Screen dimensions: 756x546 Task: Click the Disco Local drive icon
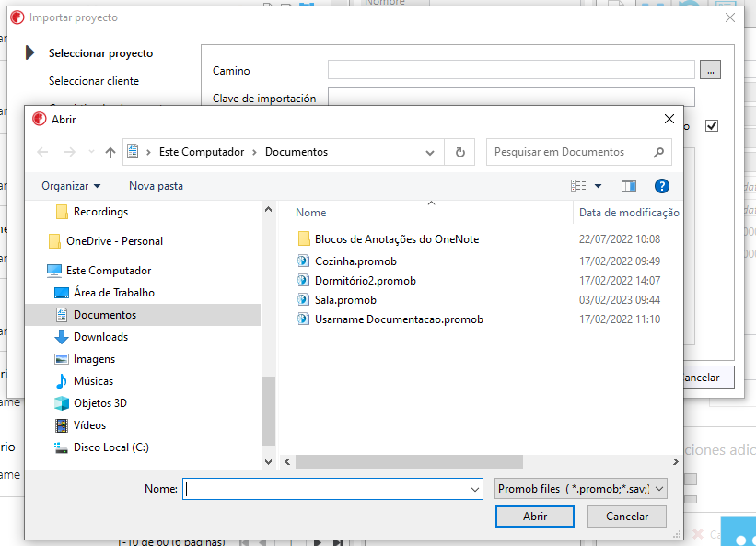(x=61, y=448)
